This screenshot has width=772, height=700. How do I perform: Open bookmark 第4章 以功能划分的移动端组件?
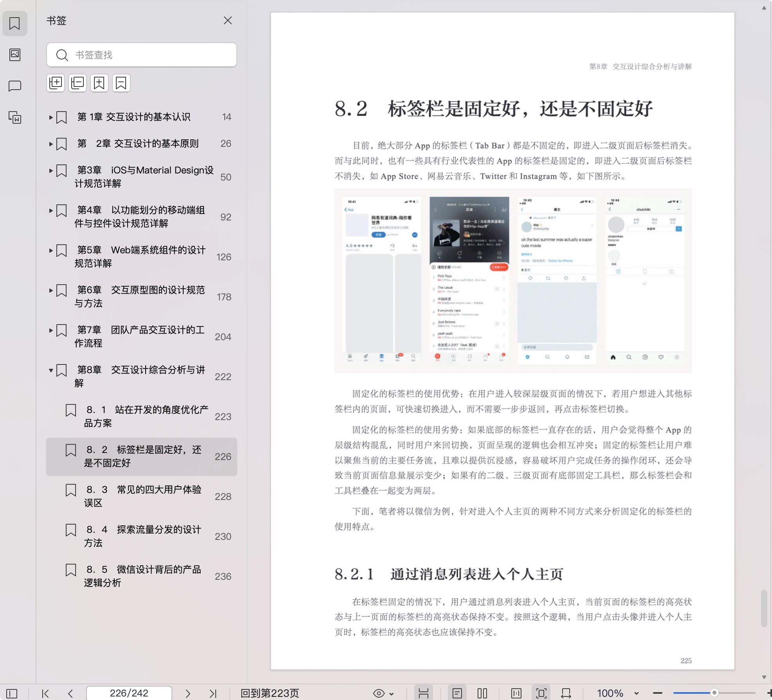pyautogui.click(x=142, y=217)
